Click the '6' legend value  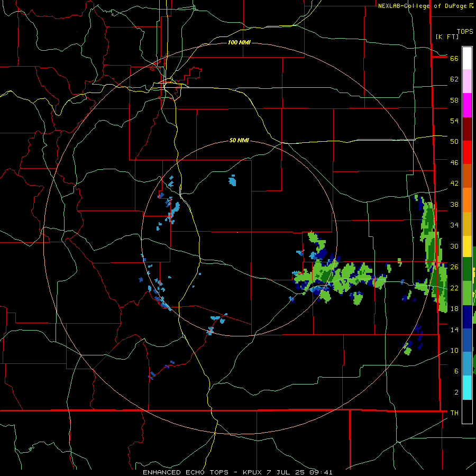[456, 371]
